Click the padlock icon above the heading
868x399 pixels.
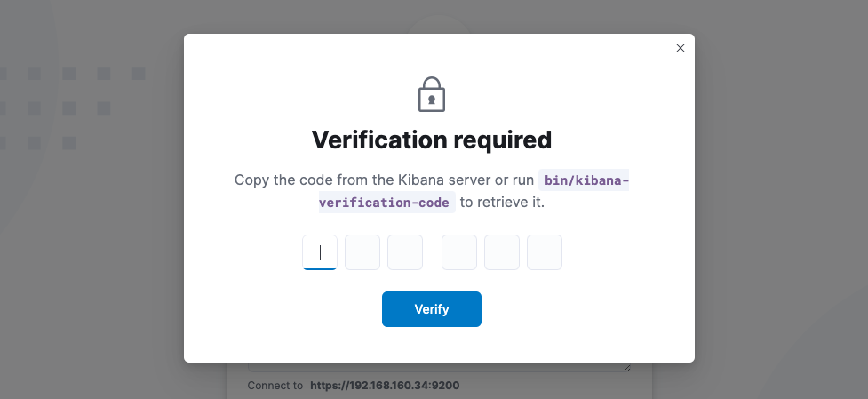point(432,94)
